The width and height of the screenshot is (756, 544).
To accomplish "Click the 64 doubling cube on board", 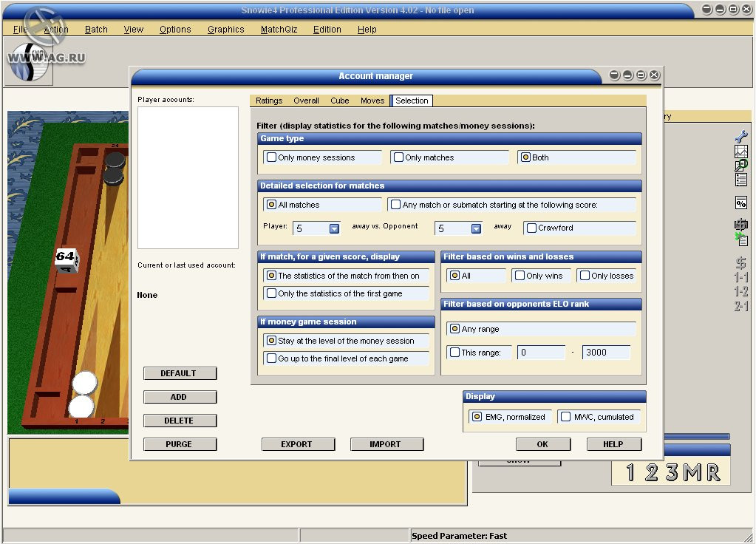I will click(66, 259).
